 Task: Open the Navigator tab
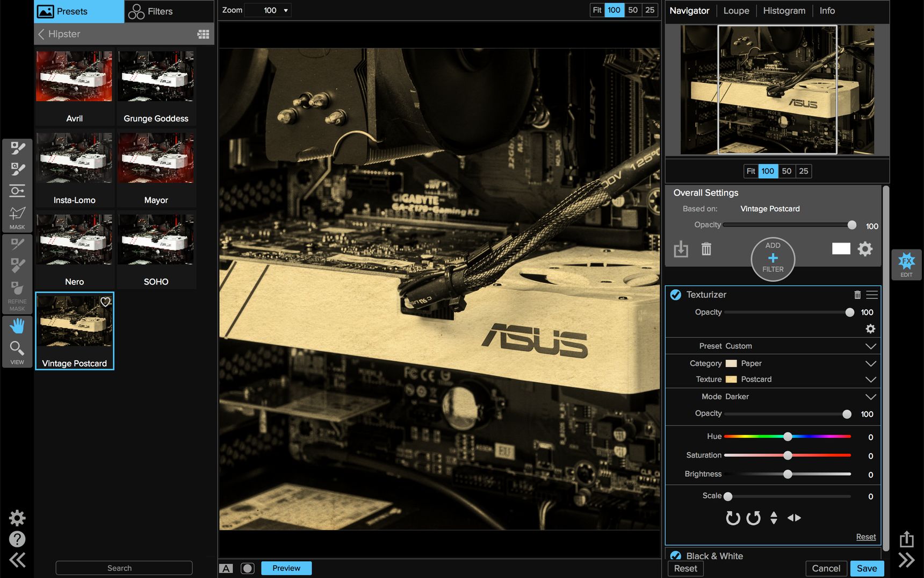(x=689, y=11)
